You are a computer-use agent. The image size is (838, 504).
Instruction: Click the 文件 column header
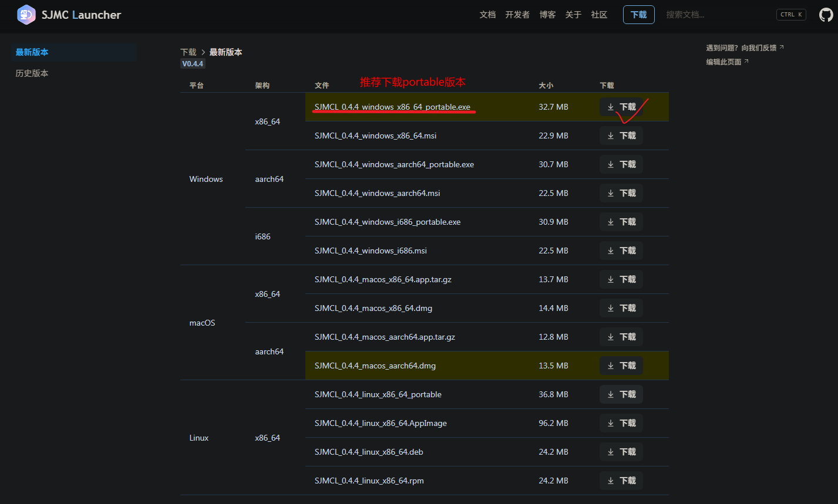[x=322, y=86]
